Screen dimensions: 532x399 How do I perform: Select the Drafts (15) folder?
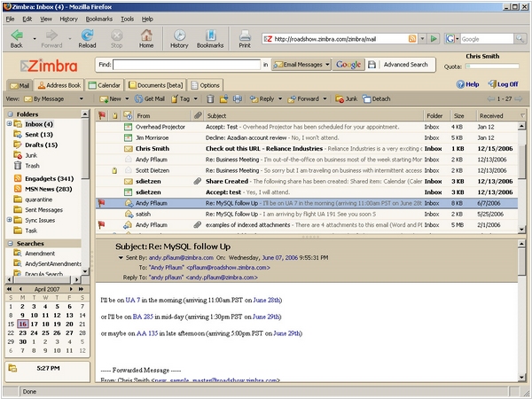(x=41, y=145)
